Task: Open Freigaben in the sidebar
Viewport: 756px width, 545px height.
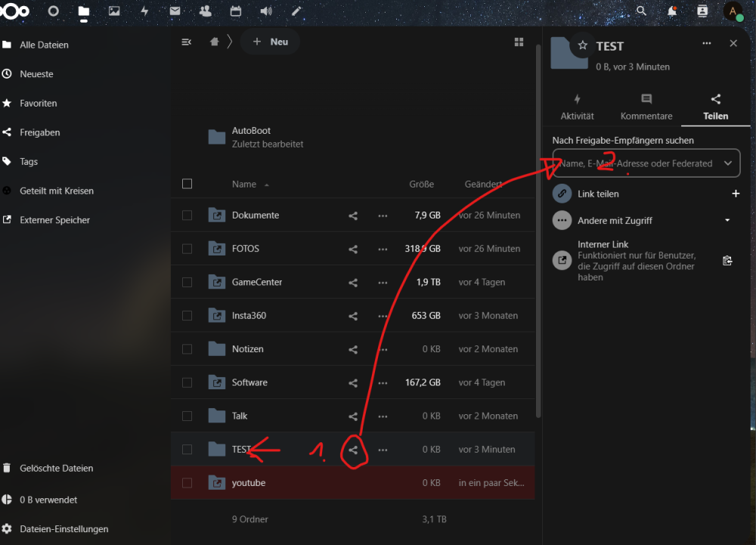Action: 39,132
